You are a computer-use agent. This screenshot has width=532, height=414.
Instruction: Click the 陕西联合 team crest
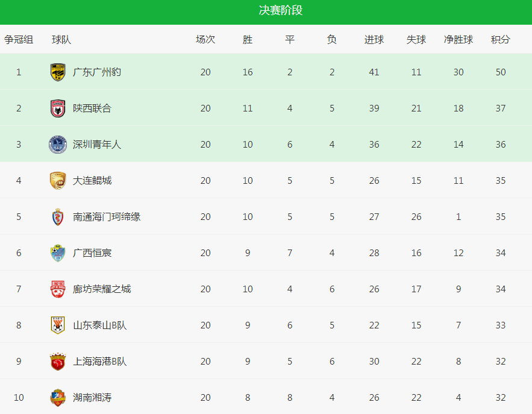pyautogui.click(x=58, y=108)
